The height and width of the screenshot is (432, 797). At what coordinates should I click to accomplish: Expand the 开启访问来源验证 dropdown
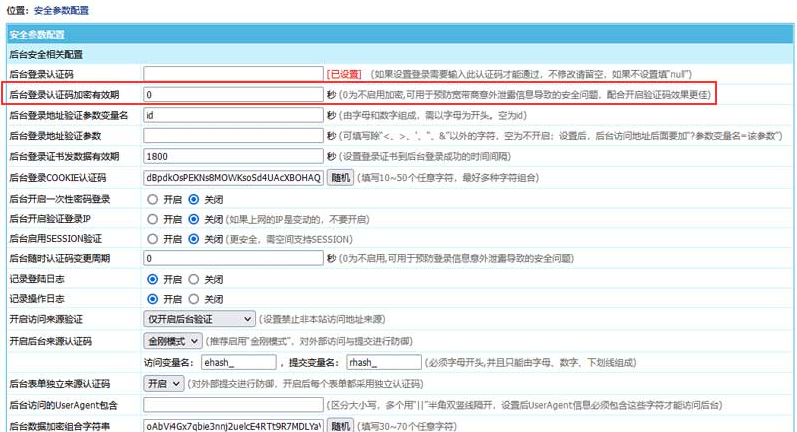tap(200, 319)
